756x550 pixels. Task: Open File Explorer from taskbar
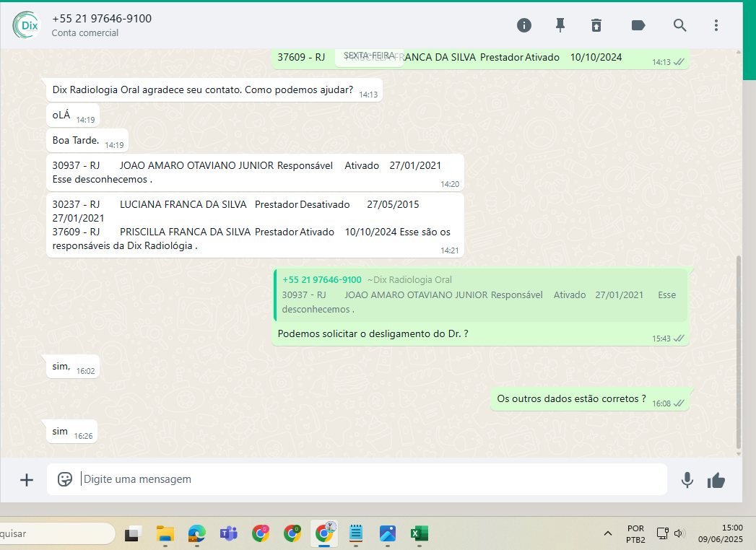coord(165,533)
